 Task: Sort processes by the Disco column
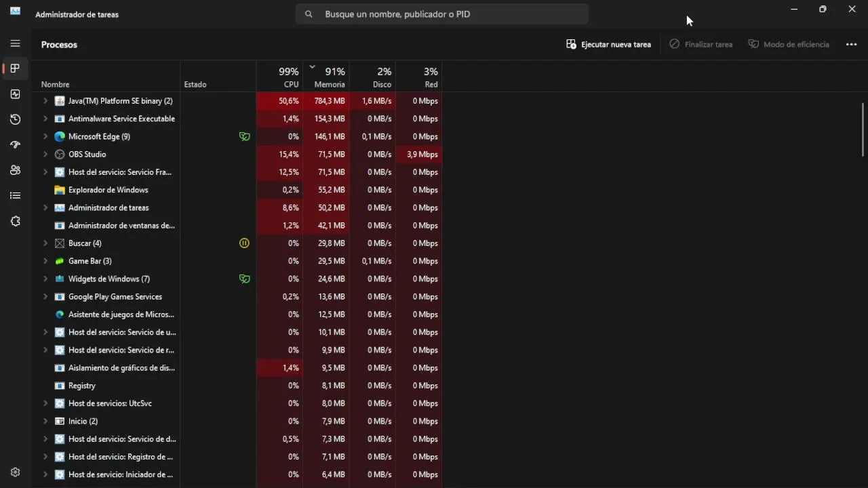pyautogui.click(x=372, y=76)
